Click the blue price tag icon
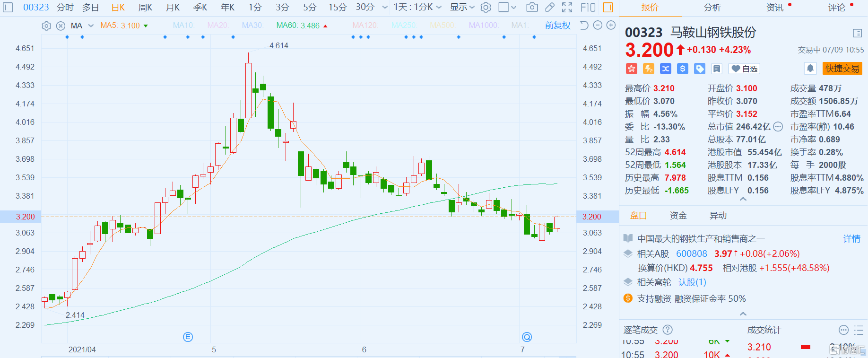Screen dimensions: 868x358 (x=700, y=69)
